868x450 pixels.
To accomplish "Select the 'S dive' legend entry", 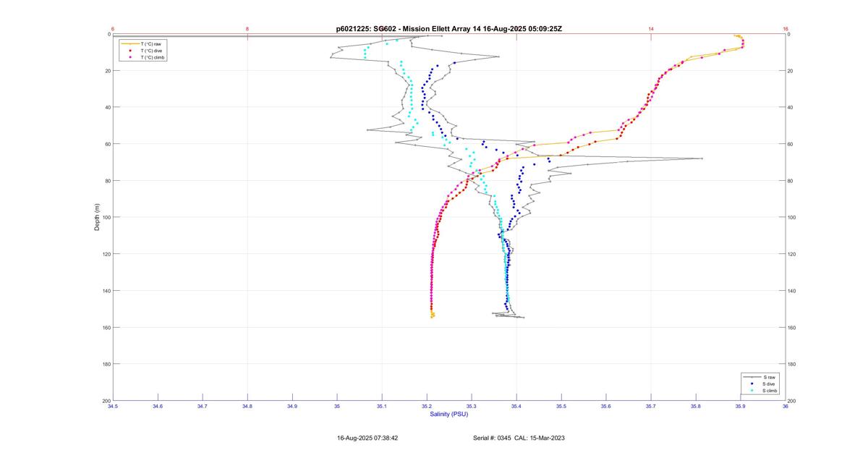I will tap(761, 383).
